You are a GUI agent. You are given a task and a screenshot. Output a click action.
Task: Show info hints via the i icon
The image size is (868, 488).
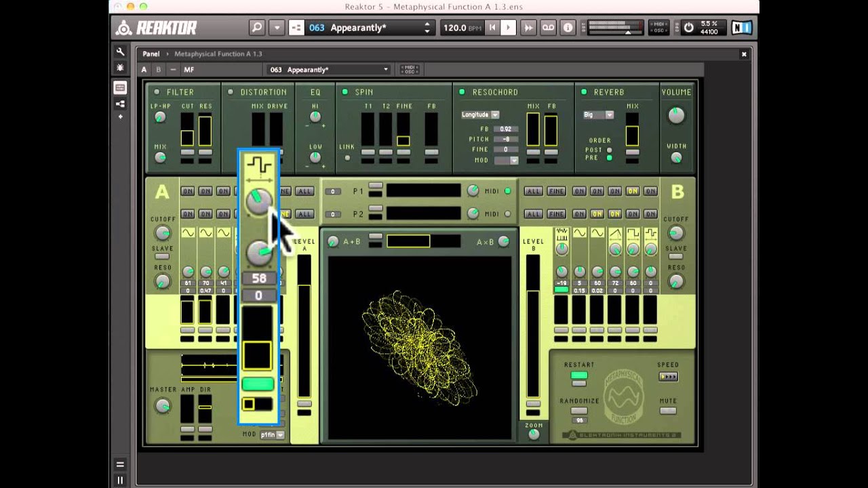point(568,28)
